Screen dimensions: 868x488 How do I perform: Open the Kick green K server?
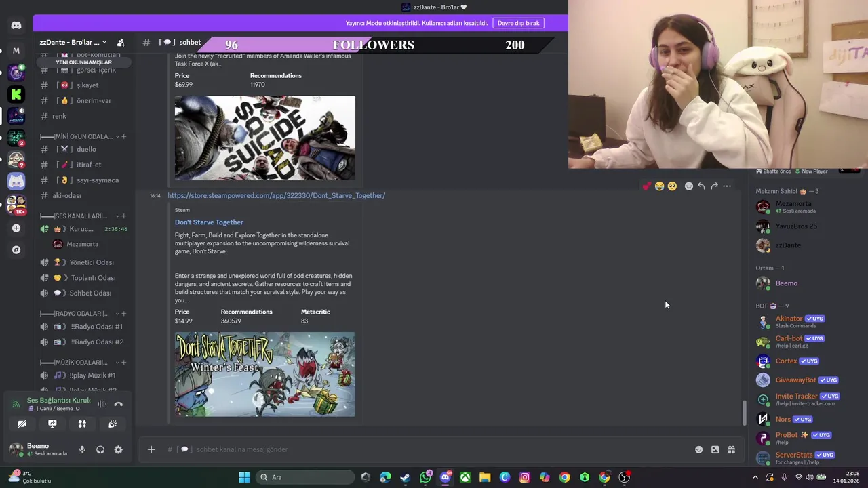[16, 94]
